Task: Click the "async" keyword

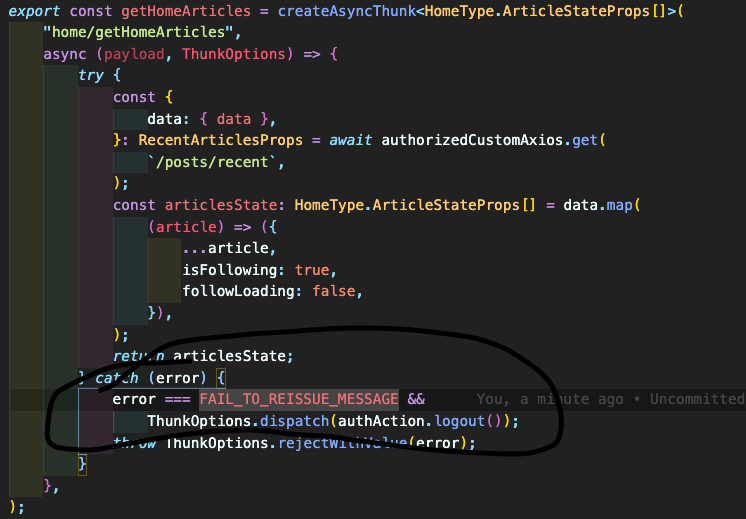Action: click(x=65, y=54)
